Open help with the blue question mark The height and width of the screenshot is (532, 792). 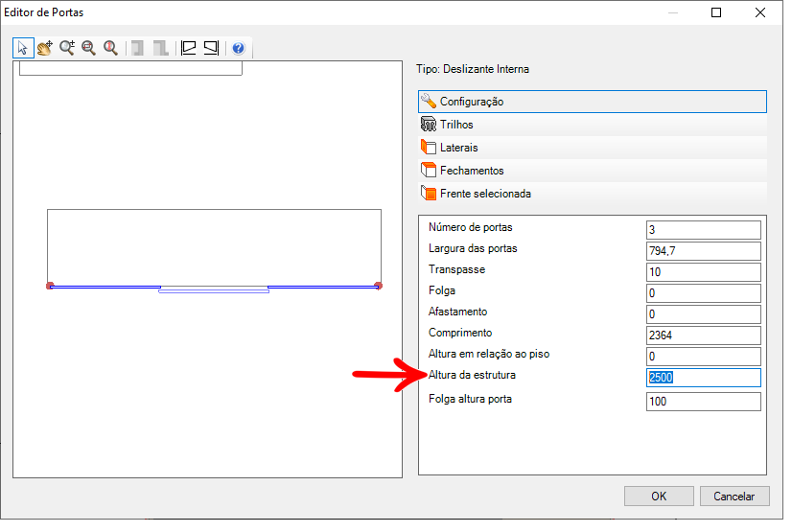[x=239, y=48]
